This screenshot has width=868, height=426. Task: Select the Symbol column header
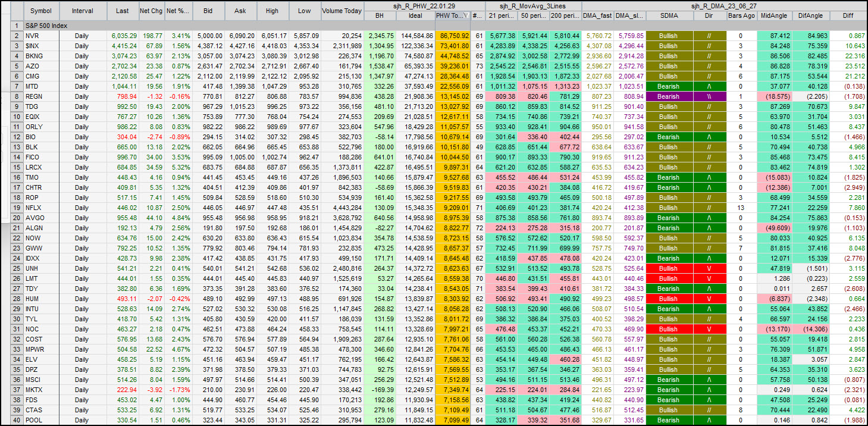pyautogui.click(x=41, y=11)
